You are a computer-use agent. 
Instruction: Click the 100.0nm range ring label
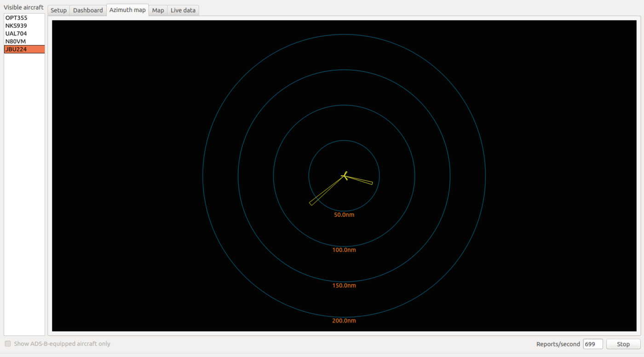[344, 250]
